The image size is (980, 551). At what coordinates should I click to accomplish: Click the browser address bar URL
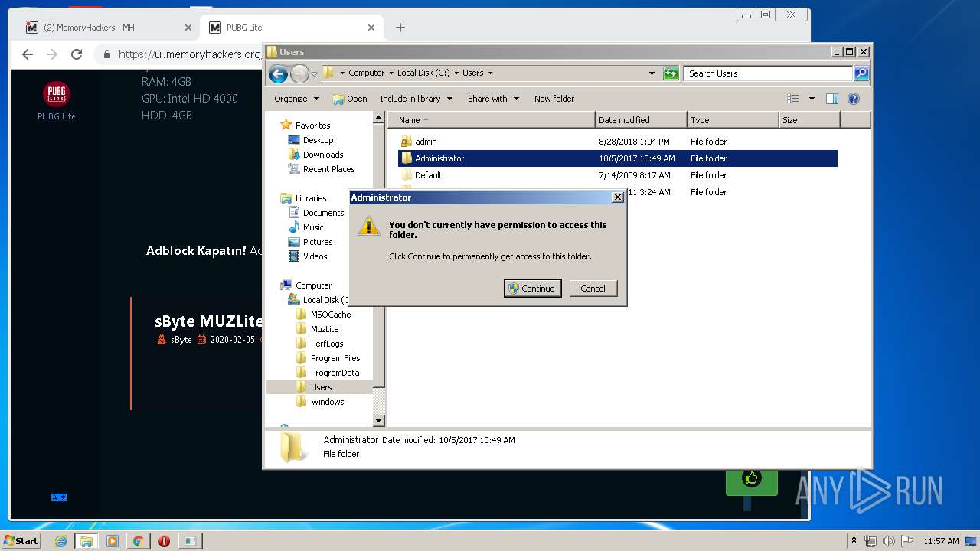click(x=190, y=54)
